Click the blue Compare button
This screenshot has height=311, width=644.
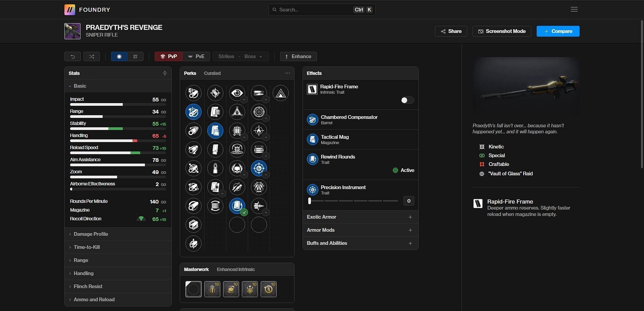coord(558,31)
